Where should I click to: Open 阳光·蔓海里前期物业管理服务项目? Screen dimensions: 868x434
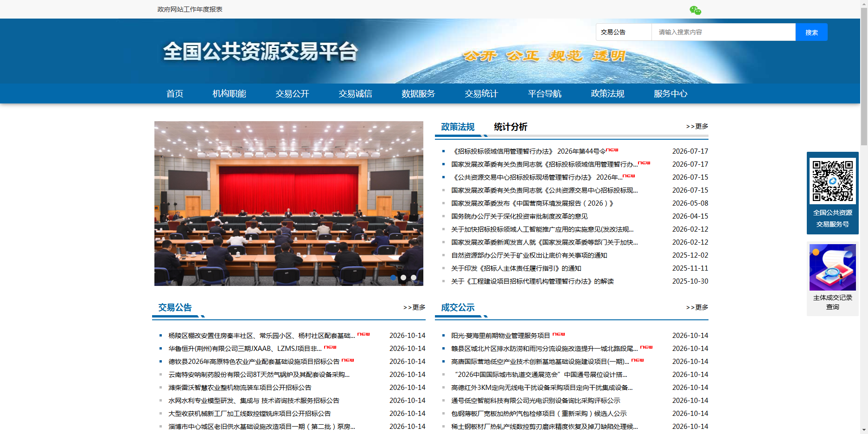point(501,336)
